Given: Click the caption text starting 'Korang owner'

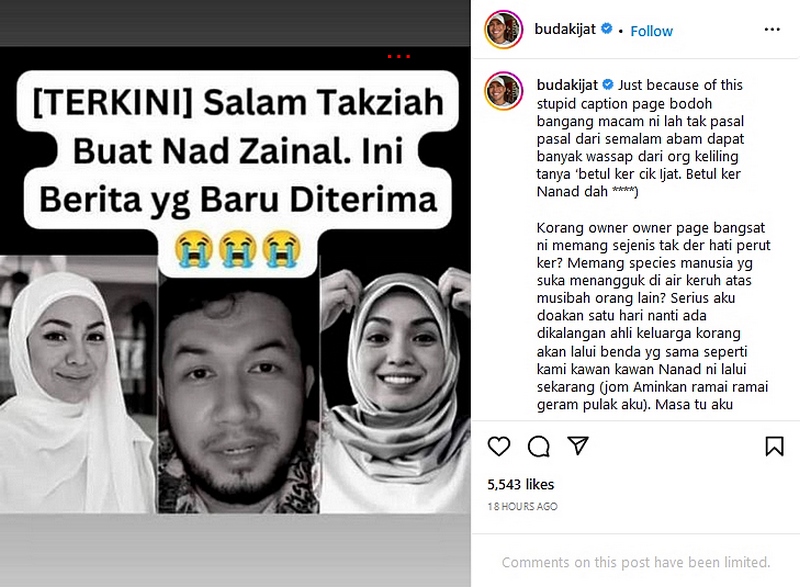Looking at the screenshot, I should pos(653,316).
